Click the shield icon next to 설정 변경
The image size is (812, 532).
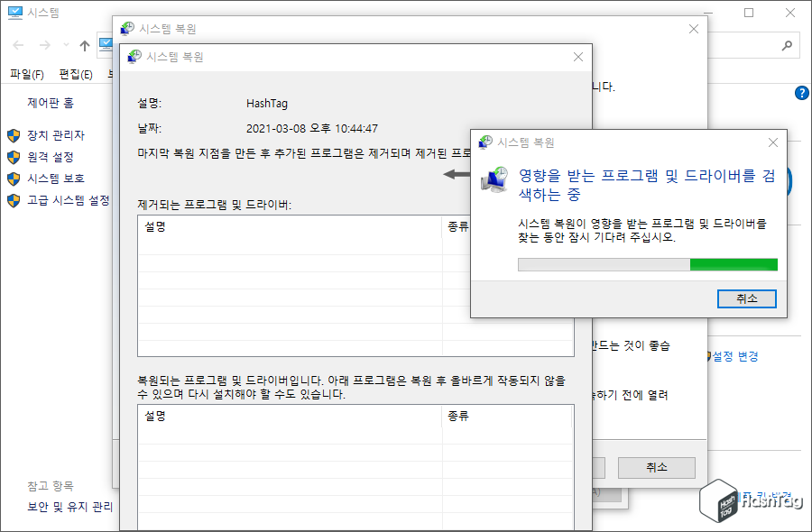[708, 356]
